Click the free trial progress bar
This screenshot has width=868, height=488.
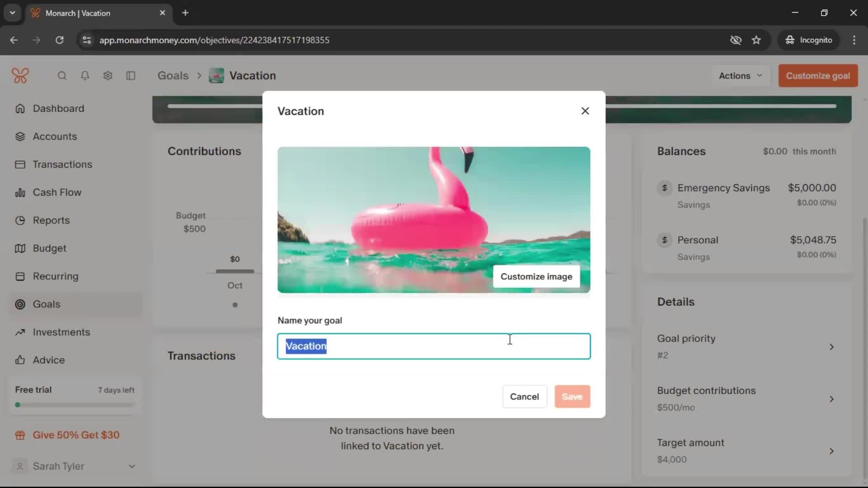75,405
